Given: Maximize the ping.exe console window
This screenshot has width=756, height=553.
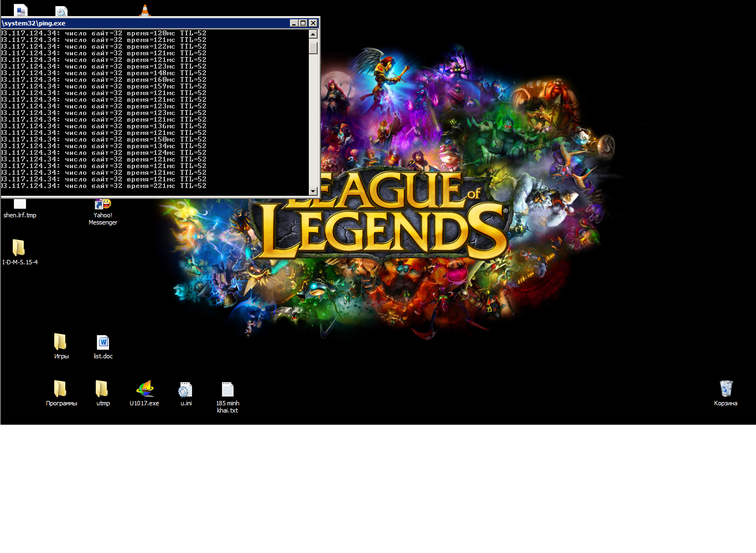Looking at the screenshot, I should (x=303, y=23).
